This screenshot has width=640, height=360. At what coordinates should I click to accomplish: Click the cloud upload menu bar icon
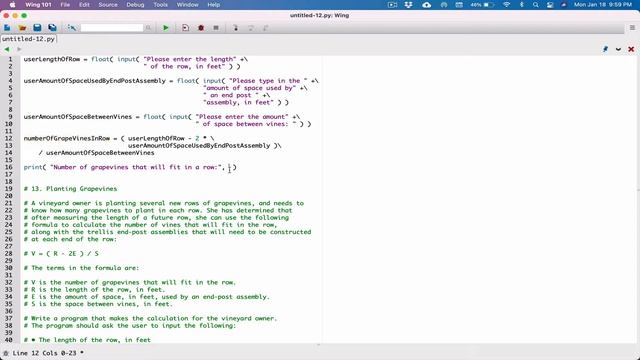click(427, 5)
